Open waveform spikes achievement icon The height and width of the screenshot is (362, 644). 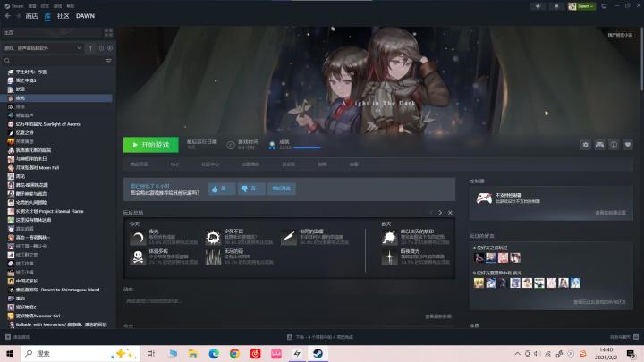pyautogui.click(x=213, y=257)
